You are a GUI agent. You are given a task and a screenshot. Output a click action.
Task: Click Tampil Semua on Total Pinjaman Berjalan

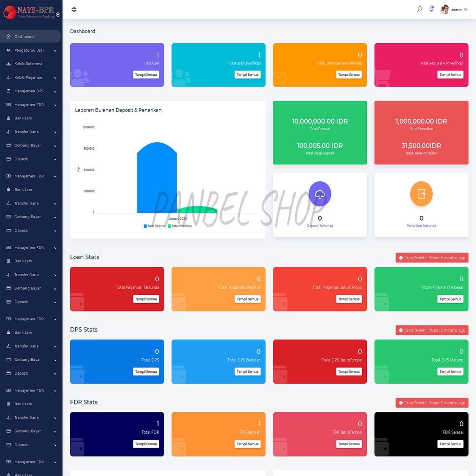[x=247, y=299]
